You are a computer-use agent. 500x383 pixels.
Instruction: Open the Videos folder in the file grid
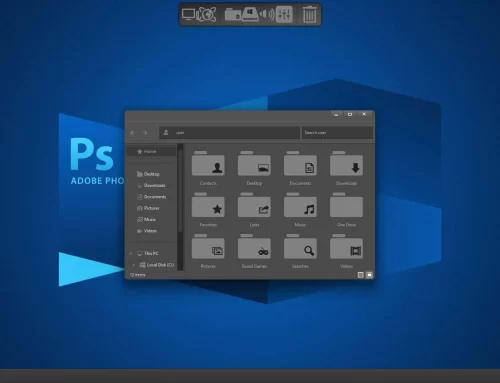click(346, 251)
